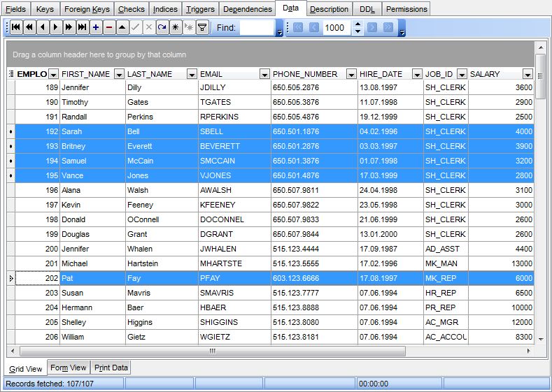Click the next record arrow

tap(55, 28)
